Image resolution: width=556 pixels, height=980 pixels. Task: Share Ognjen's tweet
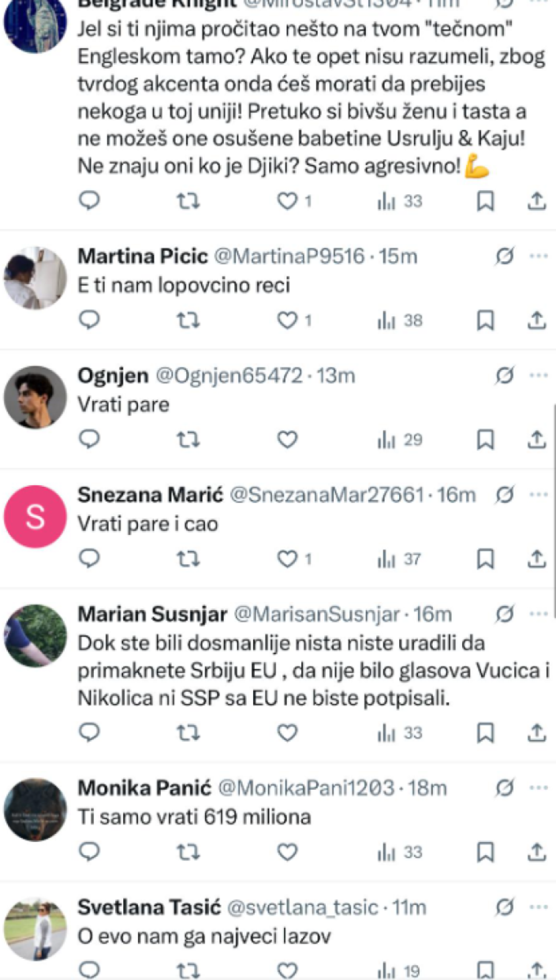point(536,439)
